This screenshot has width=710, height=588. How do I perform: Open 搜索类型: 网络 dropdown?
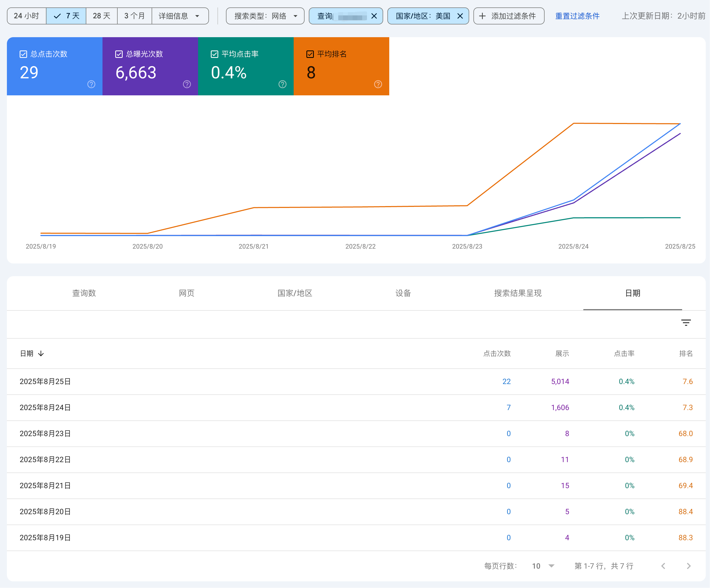[266, 16]
